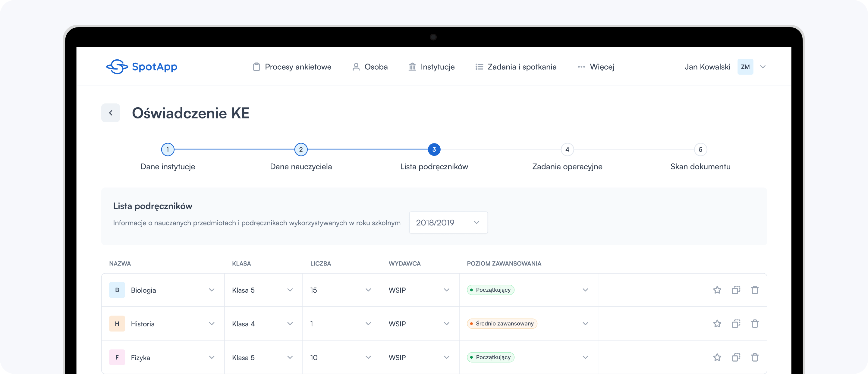Open the quantity 15 dropdown for Biologia
Screen dimensions: 868x374
[342, 290]
